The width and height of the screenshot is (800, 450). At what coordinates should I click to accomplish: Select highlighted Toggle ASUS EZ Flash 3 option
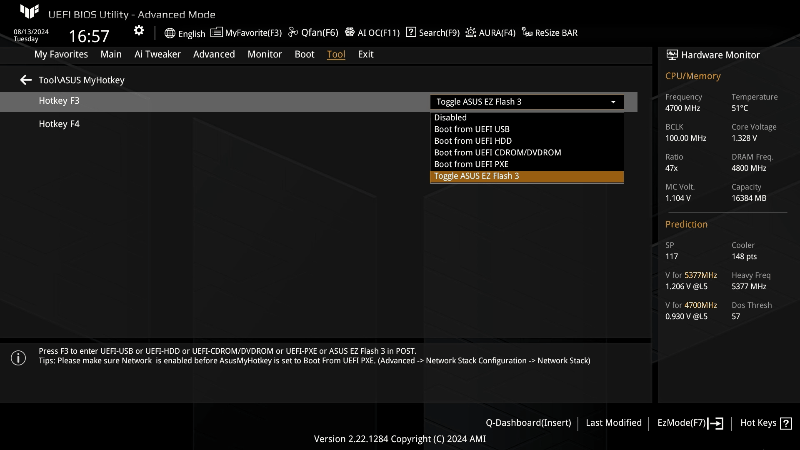point(527,176)
